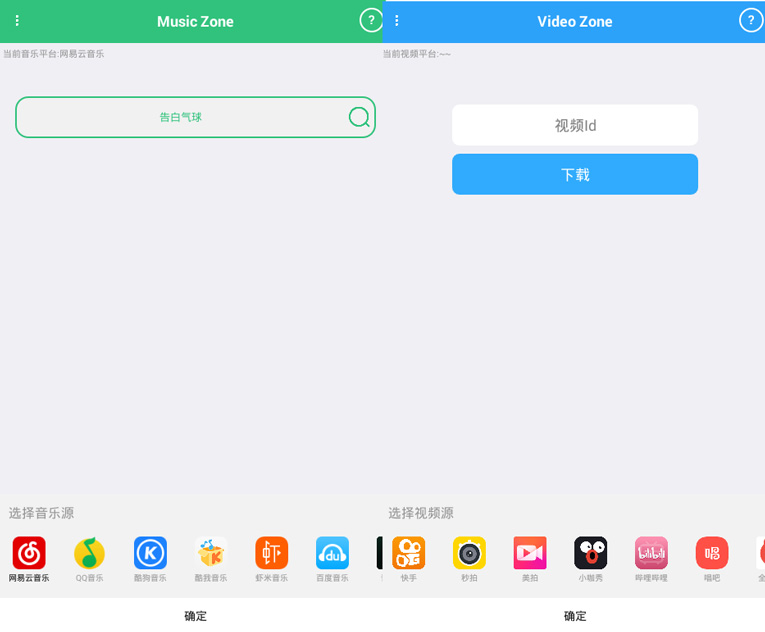Choose the 虾米音乐 source icon
765x632 pixels.
click(x=271, y=553)
